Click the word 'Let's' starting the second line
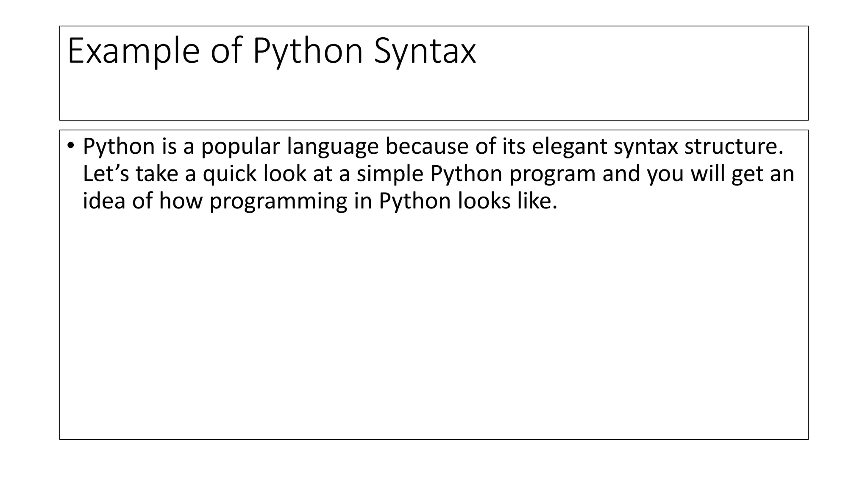868x488 pixels. coord(106,174)
